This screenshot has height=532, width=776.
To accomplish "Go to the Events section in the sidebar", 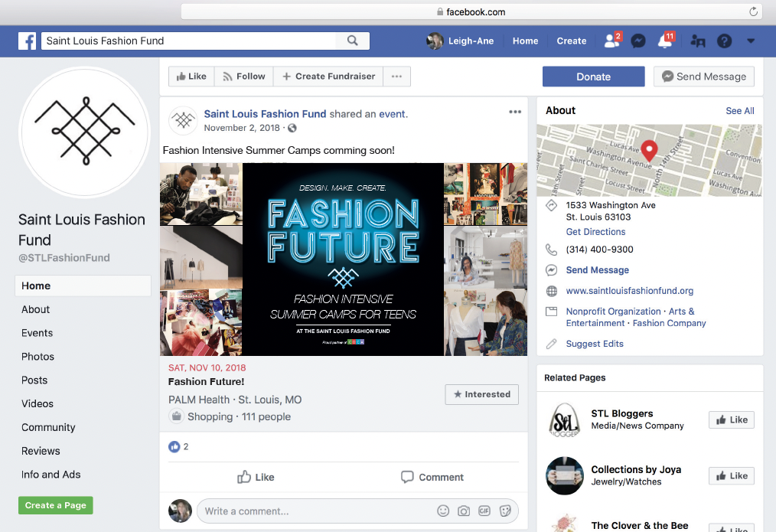I will pos(37,333).
